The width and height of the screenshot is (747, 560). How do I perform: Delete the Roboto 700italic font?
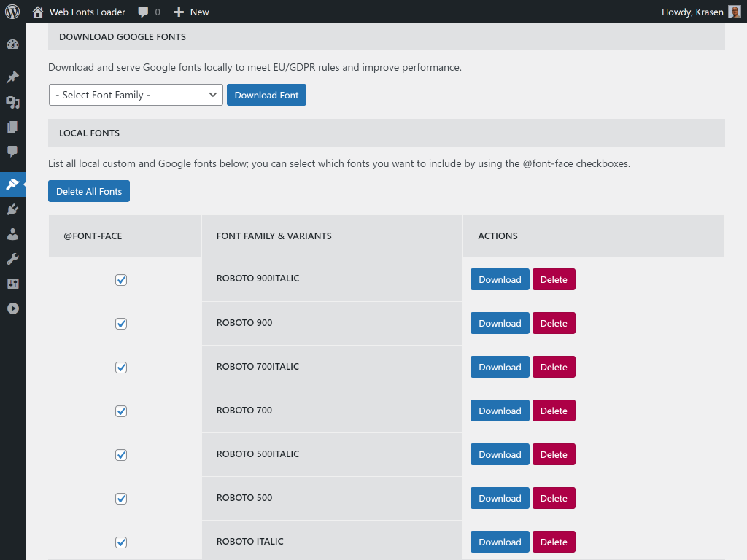click(554, 367)
